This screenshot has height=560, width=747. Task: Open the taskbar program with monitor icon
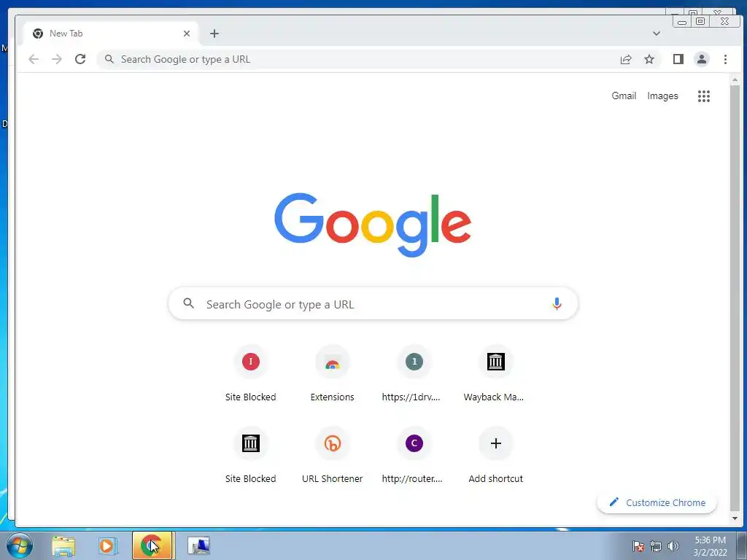click(198, 545)
